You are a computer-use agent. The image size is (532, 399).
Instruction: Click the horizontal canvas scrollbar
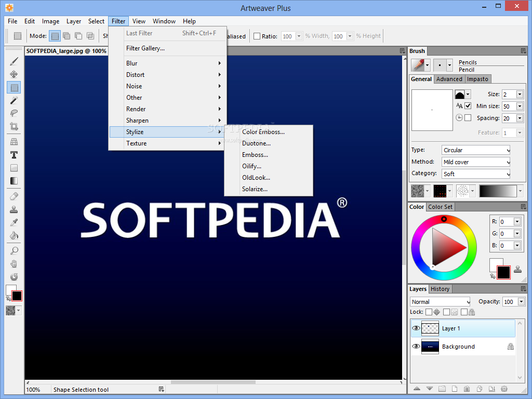[x=213, y=382]
